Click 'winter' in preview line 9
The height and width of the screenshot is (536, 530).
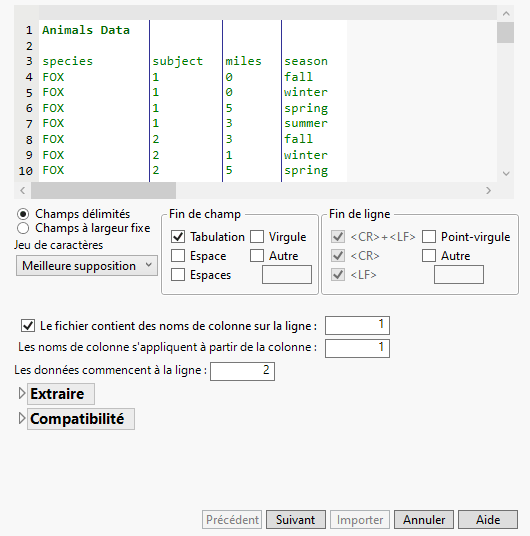(x=306, y=155)
